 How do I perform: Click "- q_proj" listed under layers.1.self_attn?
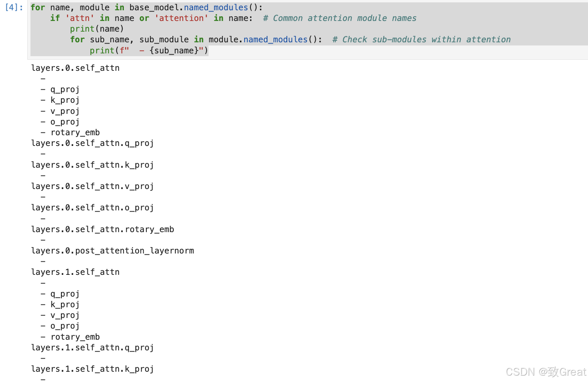coord(60,294)
